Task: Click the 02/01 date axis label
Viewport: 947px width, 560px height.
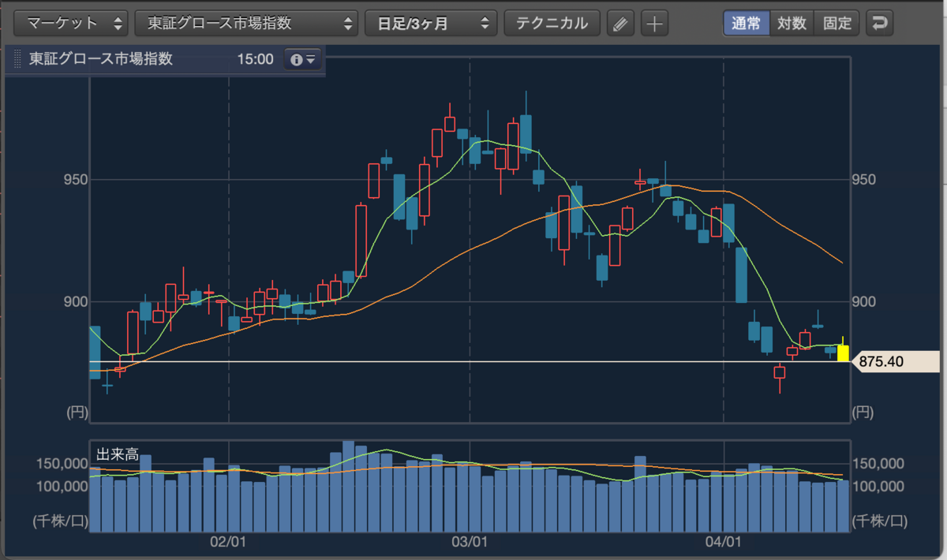Action: [229, 542]
